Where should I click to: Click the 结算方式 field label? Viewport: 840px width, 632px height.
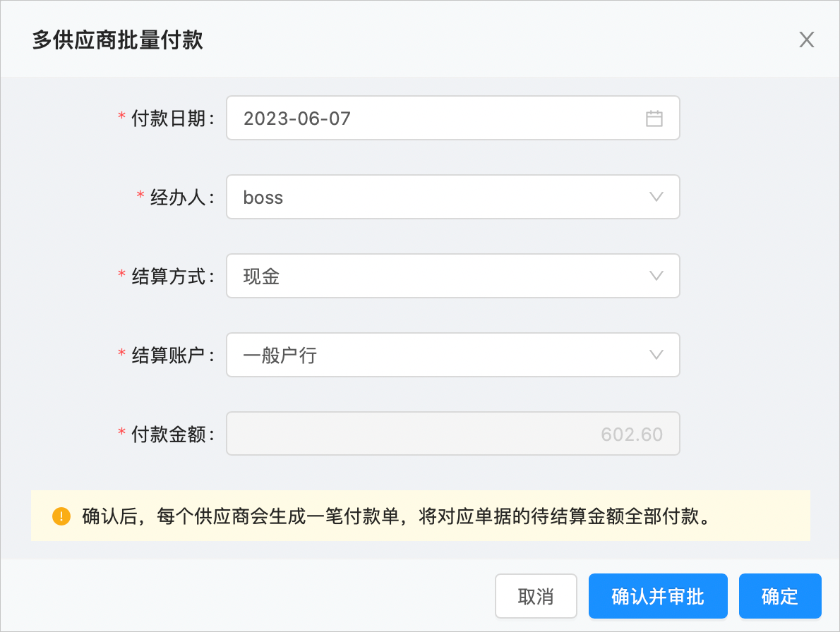click(x=172, y=276)
